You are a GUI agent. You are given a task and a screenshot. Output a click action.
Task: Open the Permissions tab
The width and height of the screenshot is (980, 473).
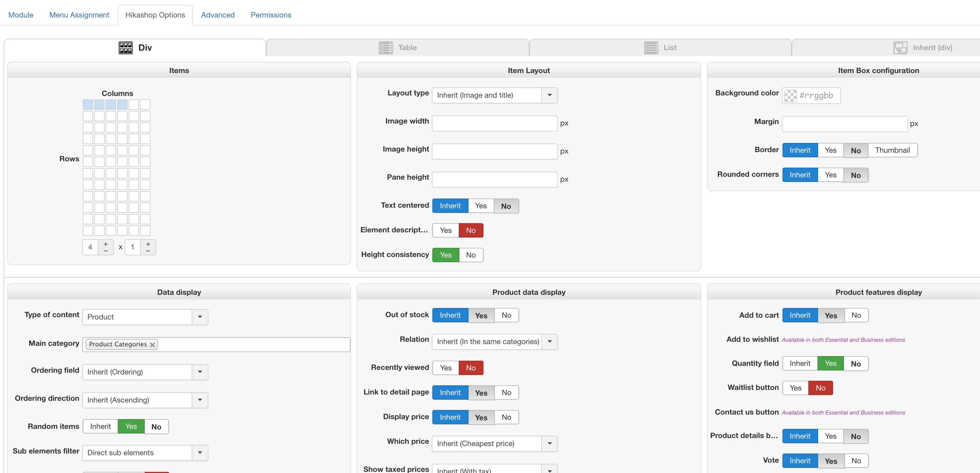coord(271,15)
